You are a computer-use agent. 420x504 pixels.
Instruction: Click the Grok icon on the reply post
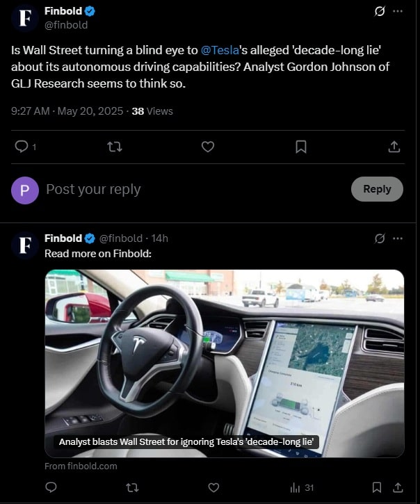(x=380, y=238)
